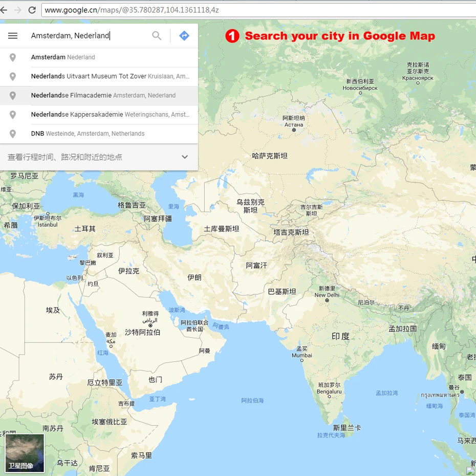This screenshot has height=476, width=476.
Task: Click the 索马里 country label
Action: (x=141, y=456)
